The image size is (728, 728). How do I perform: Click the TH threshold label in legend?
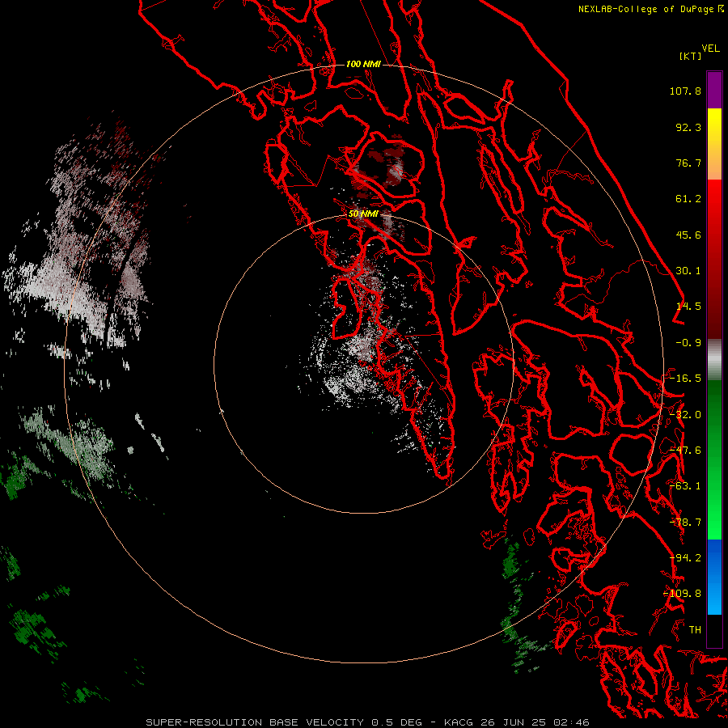click(x=695, y=630)
